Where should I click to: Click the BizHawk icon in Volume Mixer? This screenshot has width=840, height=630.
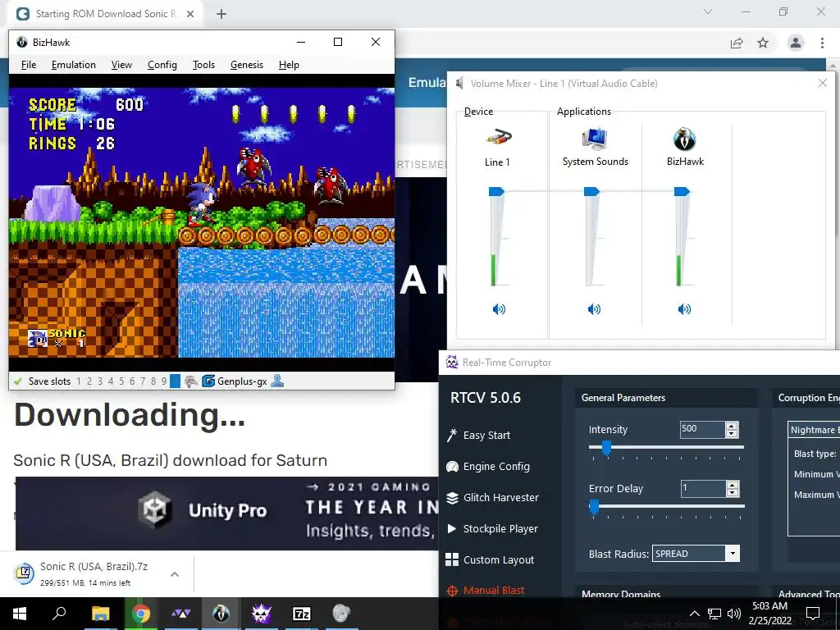point(685,139)
